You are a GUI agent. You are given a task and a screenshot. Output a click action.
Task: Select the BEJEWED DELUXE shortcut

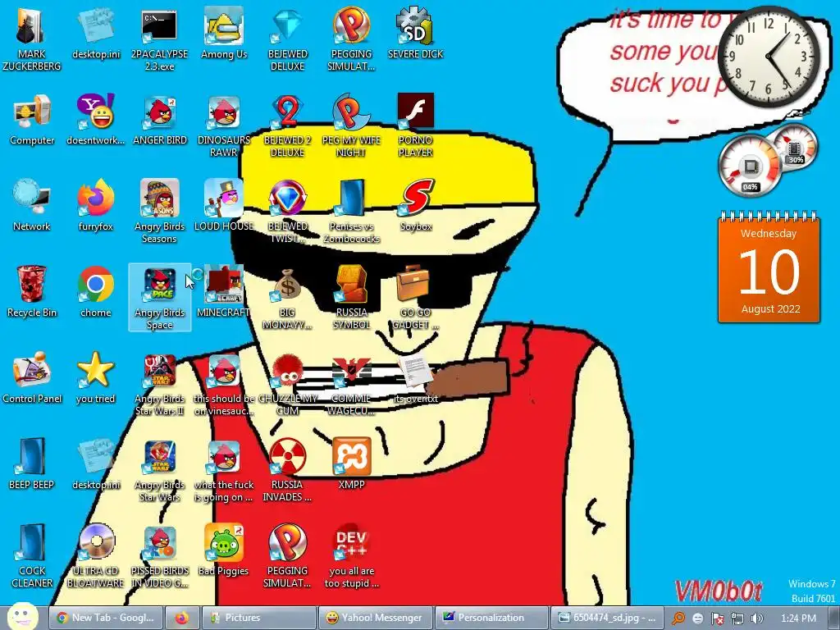[x=288, y=39]
